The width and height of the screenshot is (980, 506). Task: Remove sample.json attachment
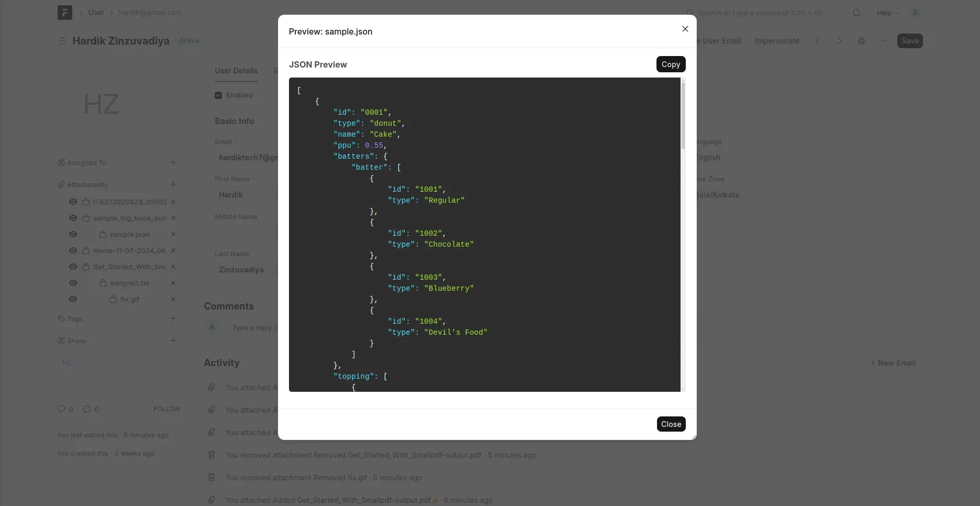tap(173, 234)
